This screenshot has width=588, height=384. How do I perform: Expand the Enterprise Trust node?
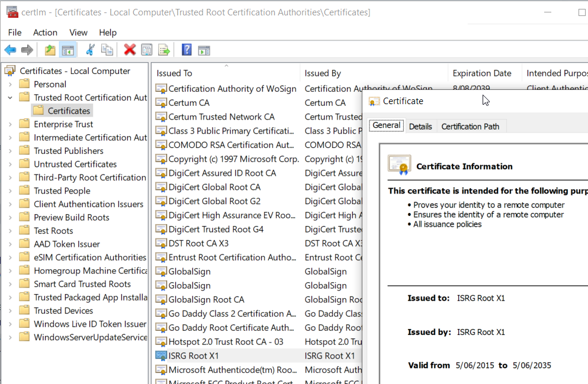[x=10, y=124]
